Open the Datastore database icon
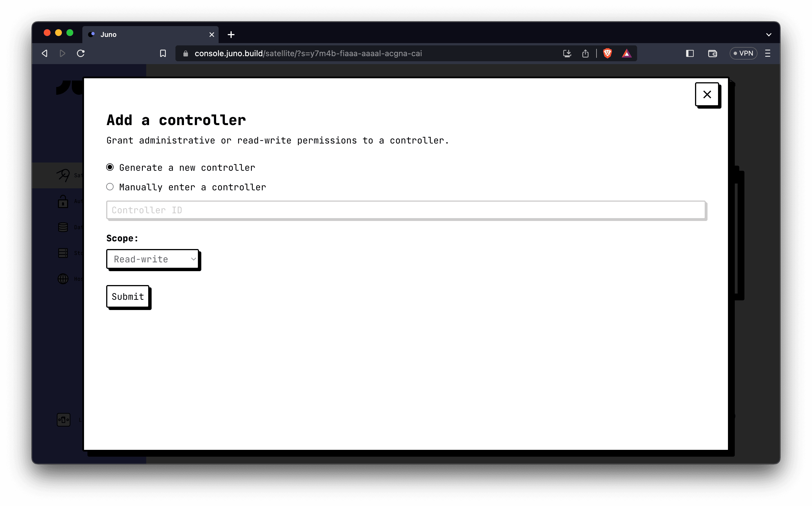Screen dimensions: 812x506 click(64, 227)
